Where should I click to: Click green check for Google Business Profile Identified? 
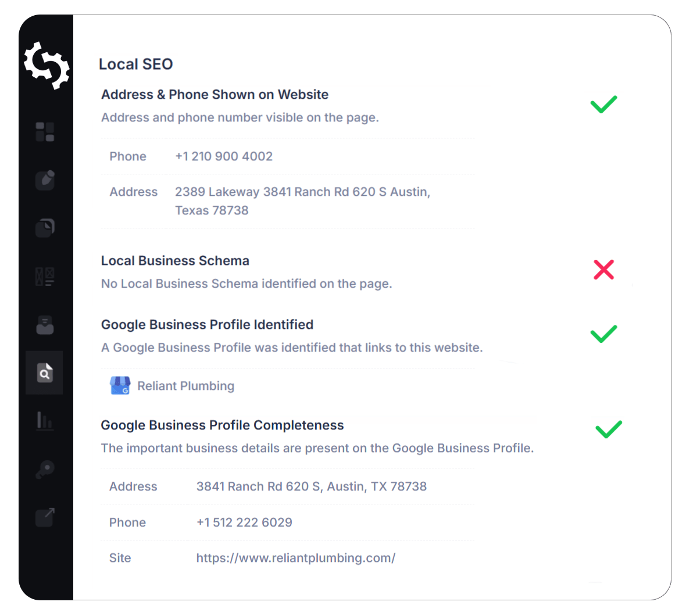pos(603,334)
